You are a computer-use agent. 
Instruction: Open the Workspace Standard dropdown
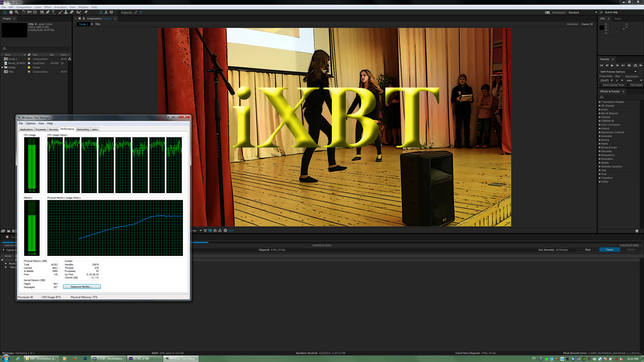pyautogui.click(x=583, y=13)
